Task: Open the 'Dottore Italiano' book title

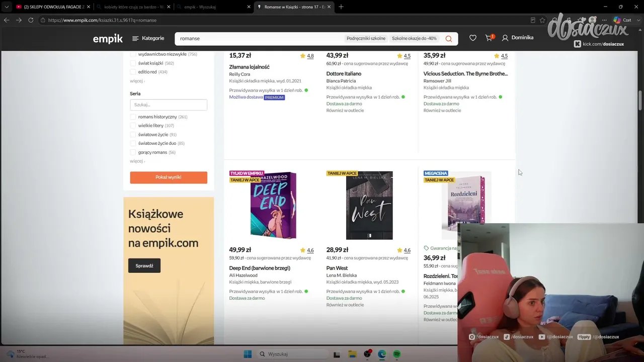Action: [344, 73]
